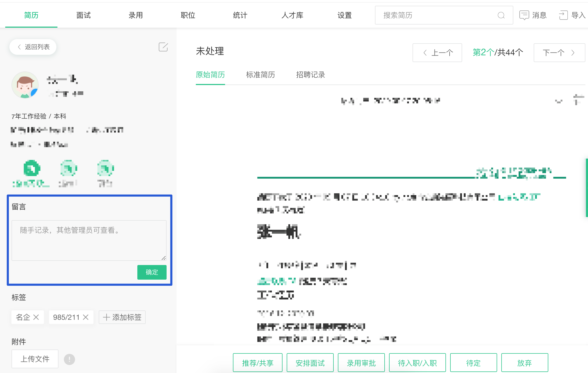Click the 导入 import icon
Screen dimensions: 588x373
(563, 15)
